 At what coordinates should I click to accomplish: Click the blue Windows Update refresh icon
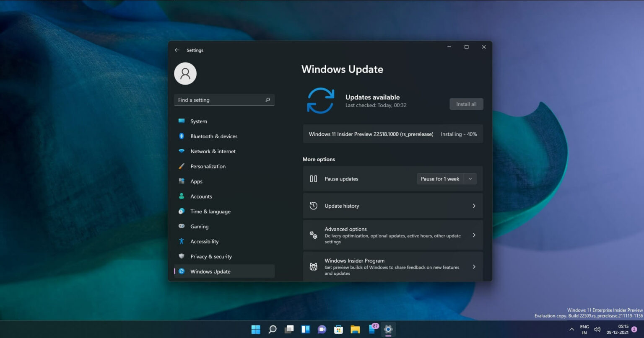320,101
